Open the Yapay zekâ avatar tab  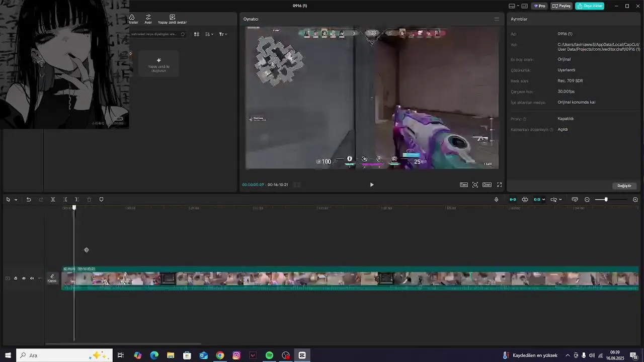pyautogui.click(x=172, y=19)
